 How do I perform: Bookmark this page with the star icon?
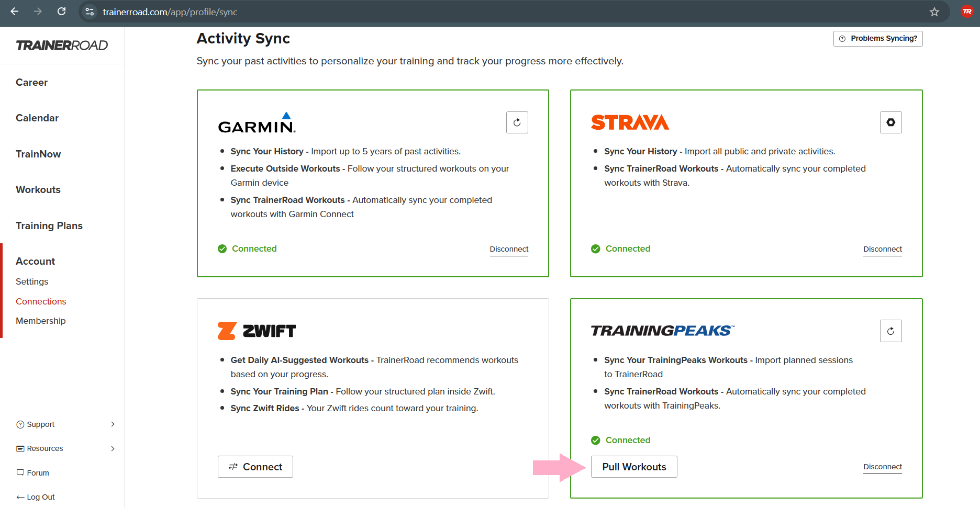pos(934,12)
